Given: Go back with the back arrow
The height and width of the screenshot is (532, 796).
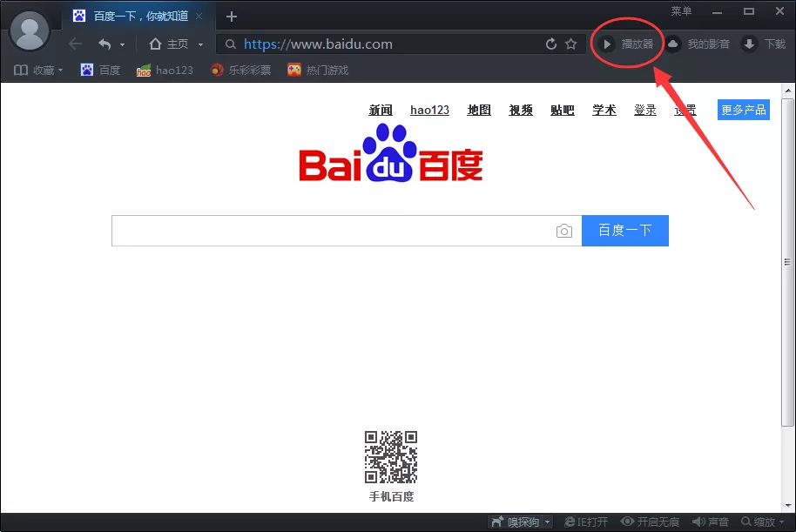Looking at the screenshot, I should [75, 44].
